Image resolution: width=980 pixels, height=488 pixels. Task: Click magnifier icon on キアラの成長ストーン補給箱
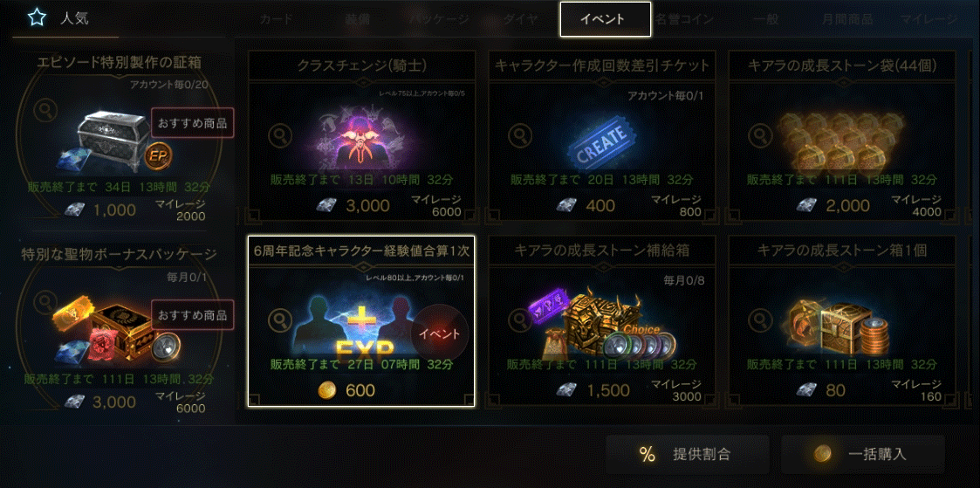coord(519,320)
